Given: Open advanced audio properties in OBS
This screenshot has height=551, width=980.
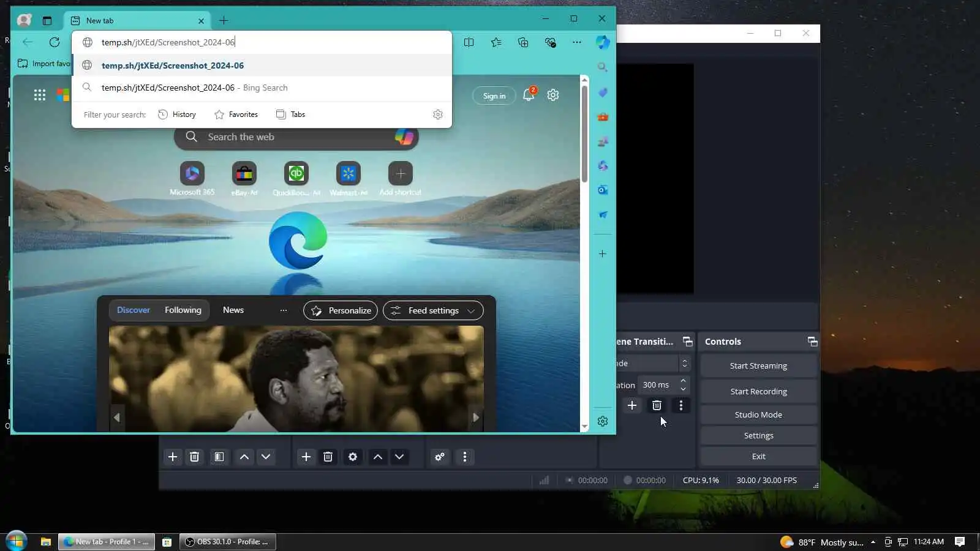Looking at the screenshot, I should point(440,457).
